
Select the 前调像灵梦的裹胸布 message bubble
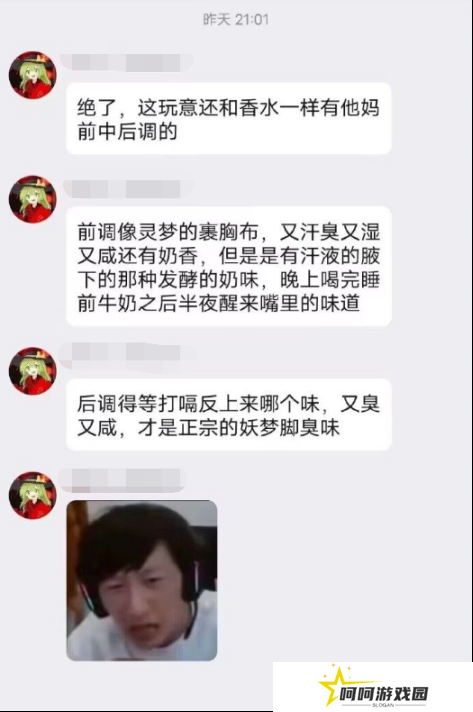229,267
